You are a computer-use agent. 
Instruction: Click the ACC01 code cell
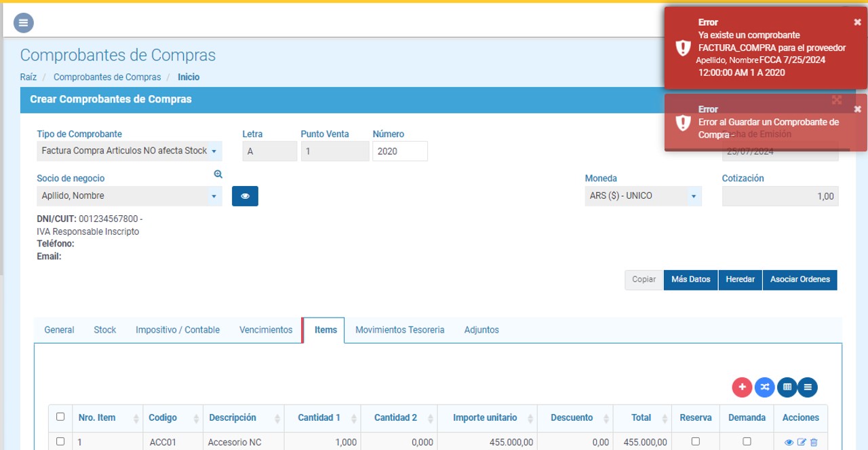coord(173,442)
